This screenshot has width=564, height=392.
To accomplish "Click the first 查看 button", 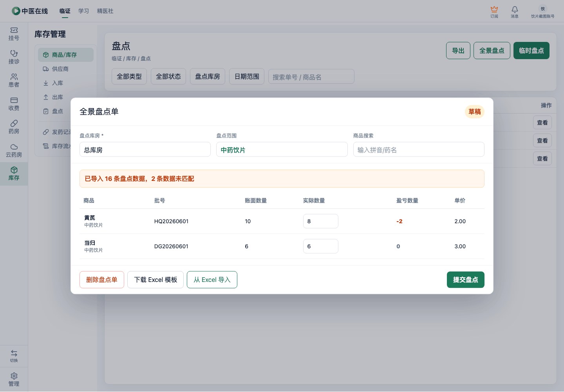I will click(542, 123).
